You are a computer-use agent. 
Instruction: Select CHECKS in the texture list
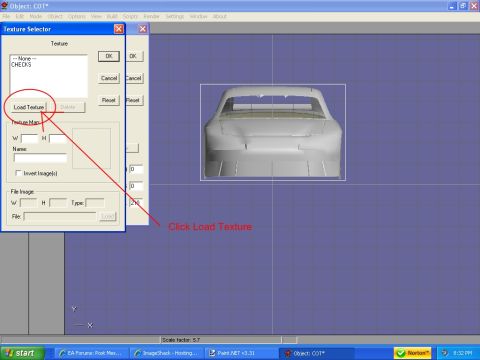(x=21, y=65)
